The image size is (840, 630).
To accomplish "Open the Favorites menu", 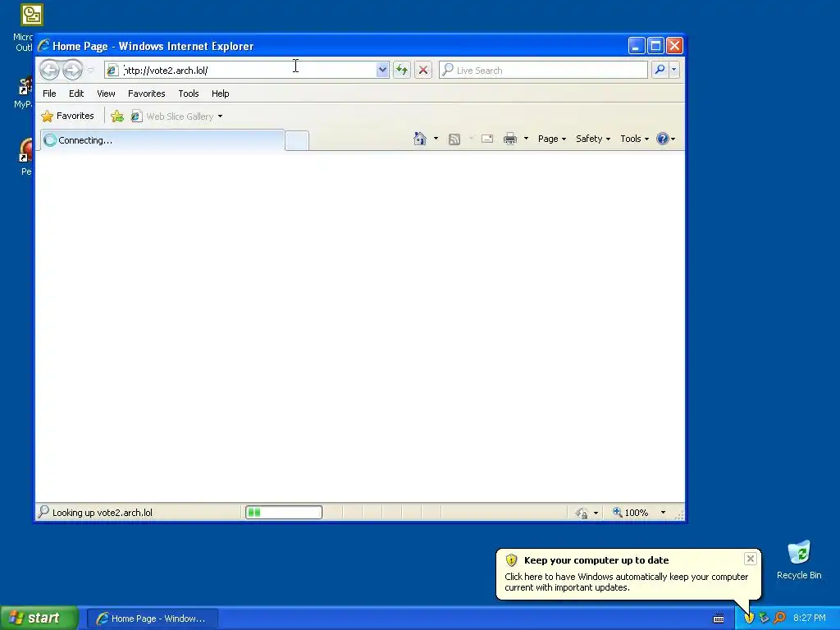I will pyautogui.click(x=146, y=94).
